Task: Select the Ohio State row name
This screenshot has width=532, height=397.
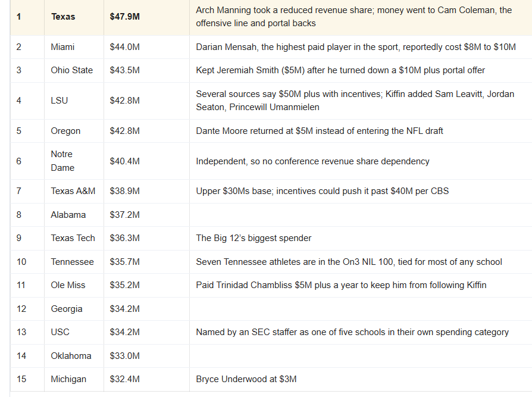Action: click(71, 70)
